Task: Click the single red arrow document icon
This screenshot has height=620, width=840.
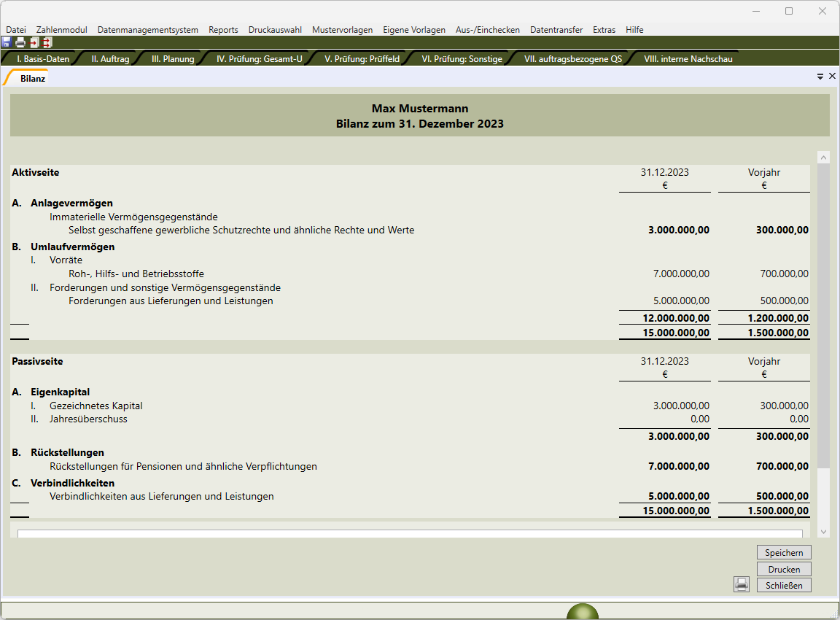Action: pos(34,42)
